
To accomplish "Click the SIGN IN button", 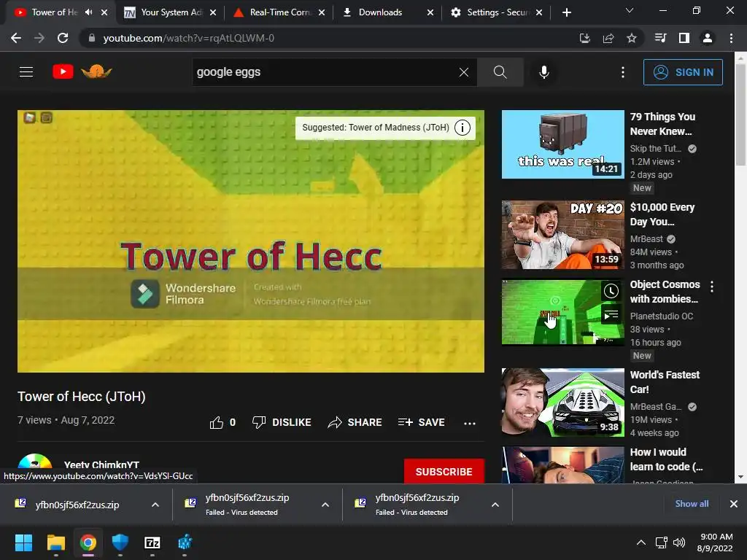I will click(683, 72).
